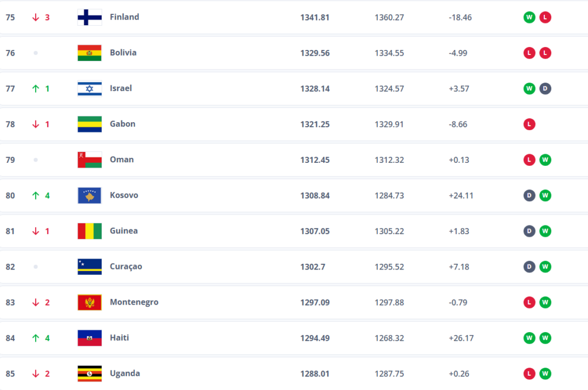The image size is (588, 390).
Task: Click Finland's green W result badge
Action: pos(529,17)
